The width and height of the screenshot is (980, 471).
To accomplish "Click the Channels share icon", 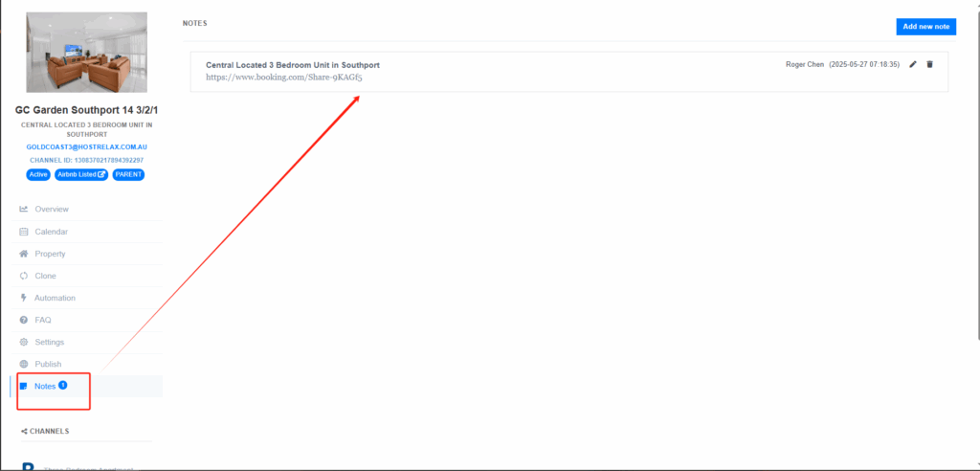I will tap(24, 431).
